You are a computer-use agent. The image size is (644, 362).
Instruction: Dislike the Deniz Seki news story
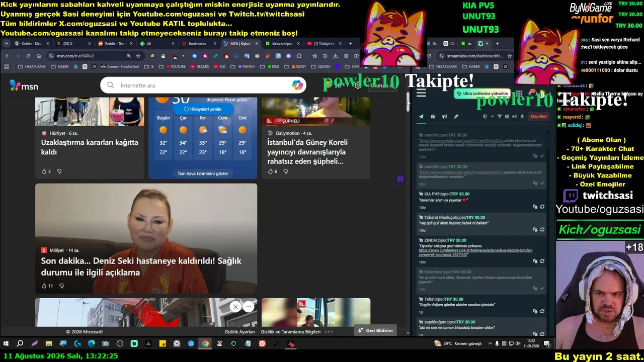(x=61, y=286)
